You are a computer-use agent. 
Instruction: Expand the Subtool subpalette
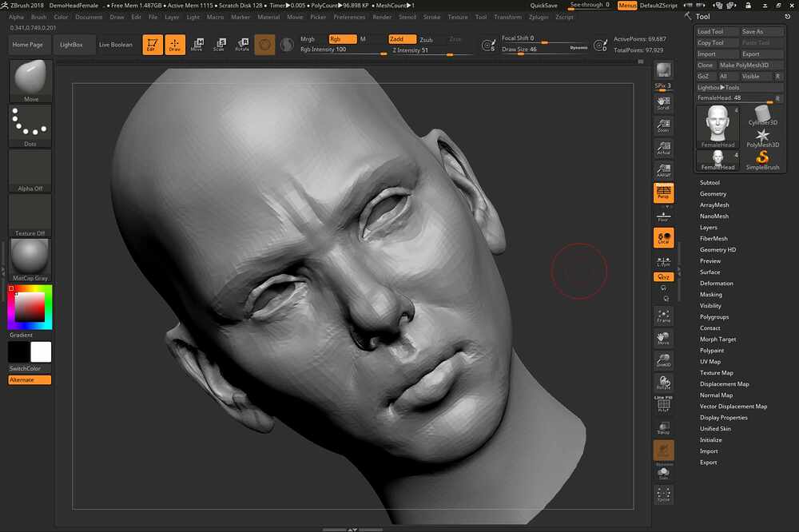pyautogui.click(x=710, y=182)
